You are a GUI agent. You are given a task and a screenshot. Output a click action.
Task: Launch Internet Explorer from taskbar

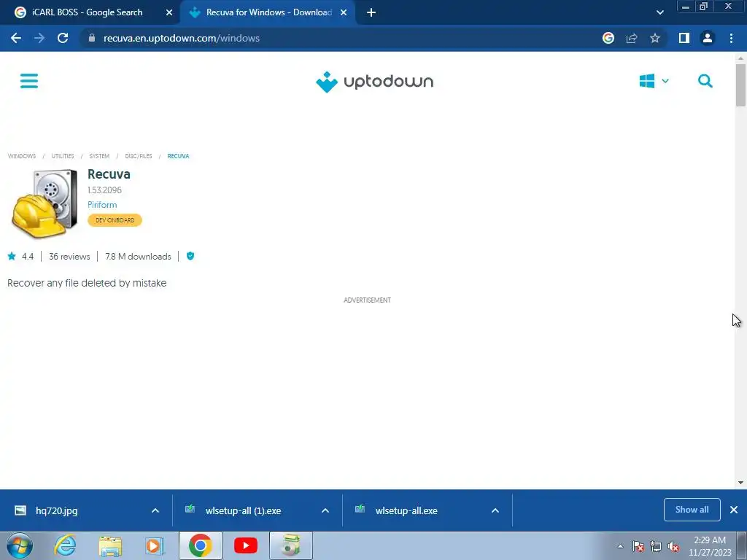click(65, 545)
